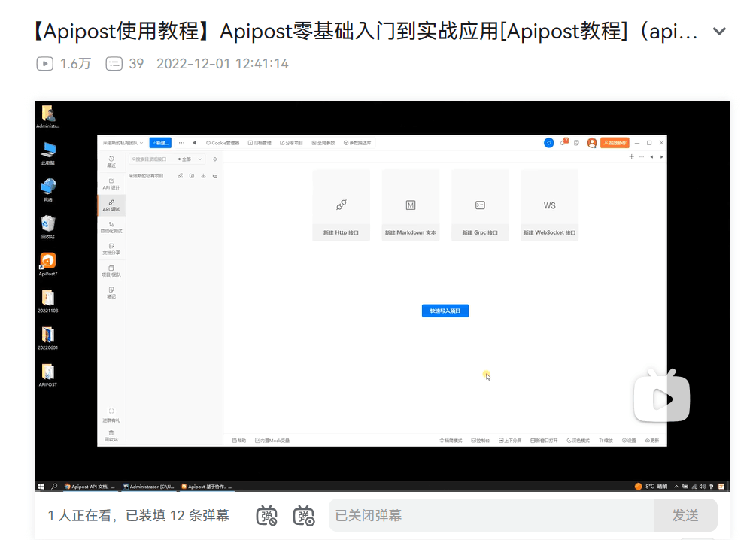Image resolution: width=756 pixels, height=540 pixels.
Task: Click the orange 高效协作 button
Action: click(615, 143)
